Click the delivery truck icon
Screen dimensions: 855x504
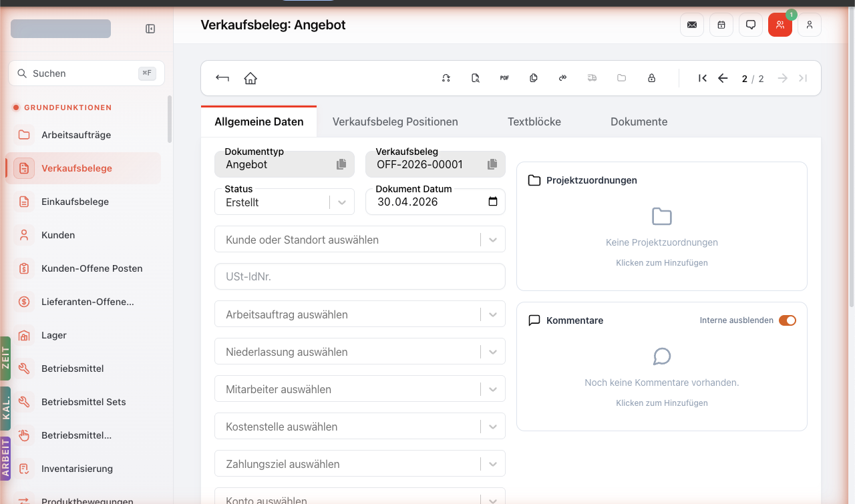tap(592, 78)
